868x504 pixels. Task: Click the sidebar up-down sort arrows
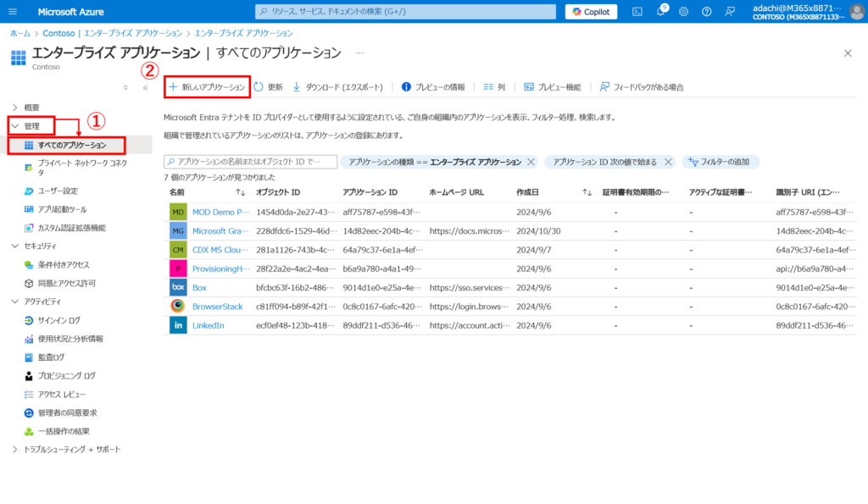(x=125, y=87)
